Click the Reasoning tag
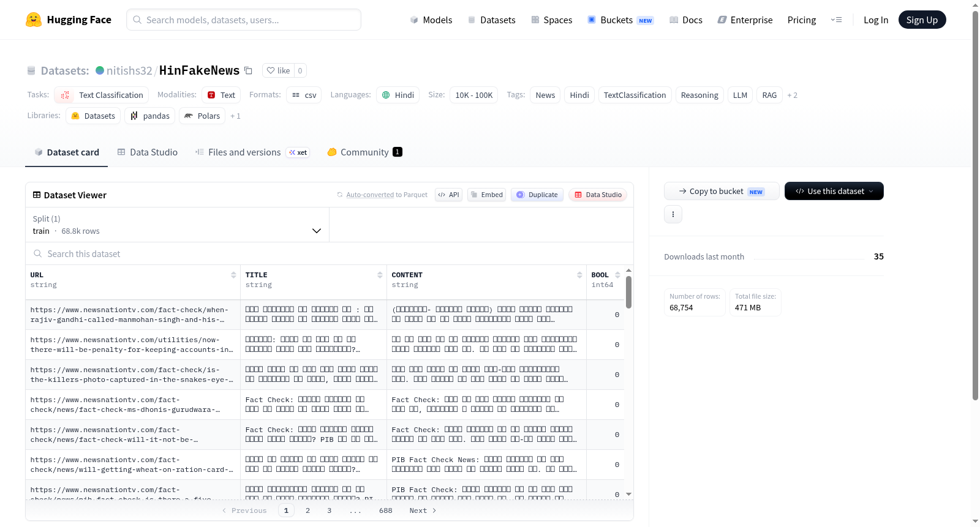The width and height of the screenshot is (980, 527). 699,95
